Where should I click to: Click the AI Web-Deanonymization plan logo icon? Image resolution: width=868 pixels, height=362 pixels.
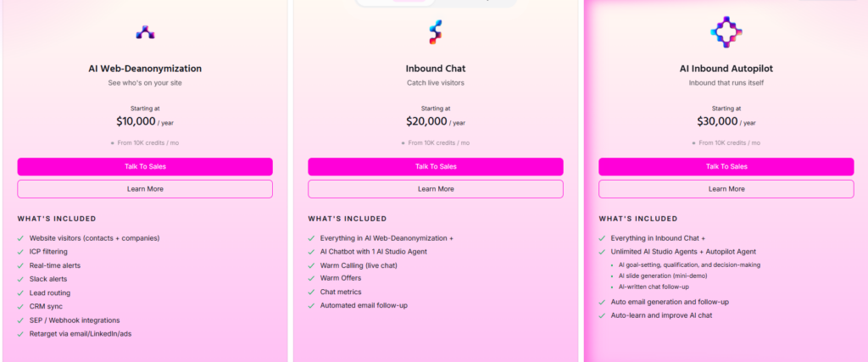point(145,32)
